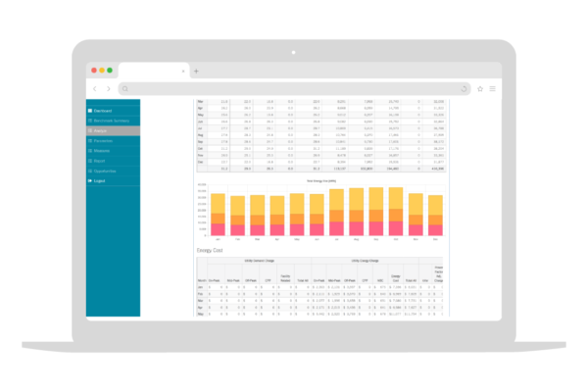The width and height of the screenshot is (588, 392).
Task: Open a new browser tab
Action: click(195, 71)
